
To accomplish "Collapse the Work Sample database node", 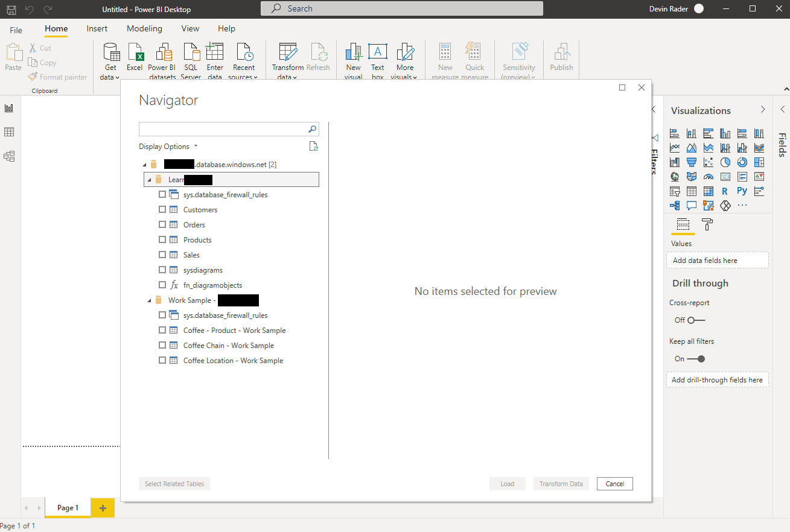I will click(149, 300).
